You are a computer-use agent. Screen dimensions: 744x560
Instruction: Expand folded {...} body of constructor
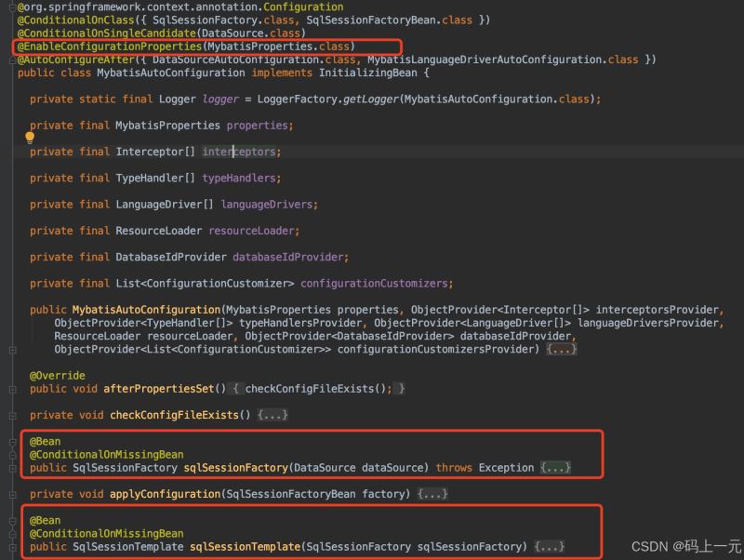(562, 349)
